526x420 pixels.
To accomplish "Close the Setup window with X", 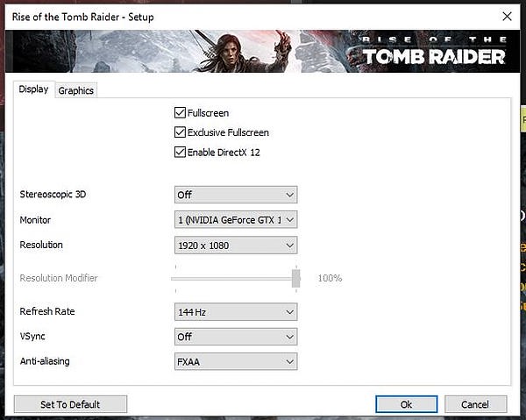I will click(x=507, y=16).
